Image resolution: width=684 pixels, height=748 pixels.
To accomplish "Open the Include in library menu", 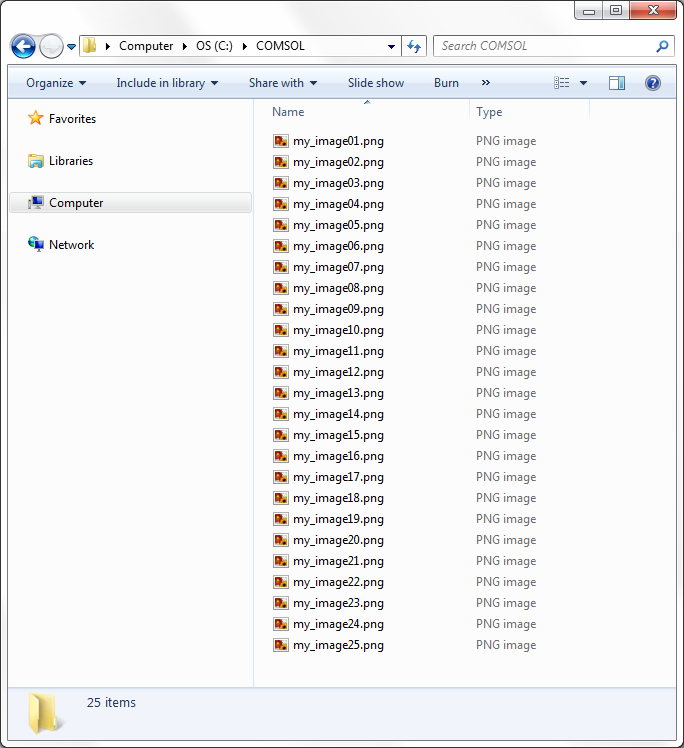I will (x=167, y=83).
